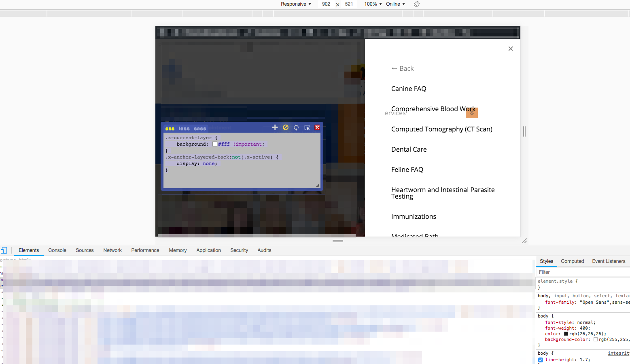630x364 pixels.
Task: Open the Responsive device dropdown
Action: pyautogui.click(x=296, y=4)
